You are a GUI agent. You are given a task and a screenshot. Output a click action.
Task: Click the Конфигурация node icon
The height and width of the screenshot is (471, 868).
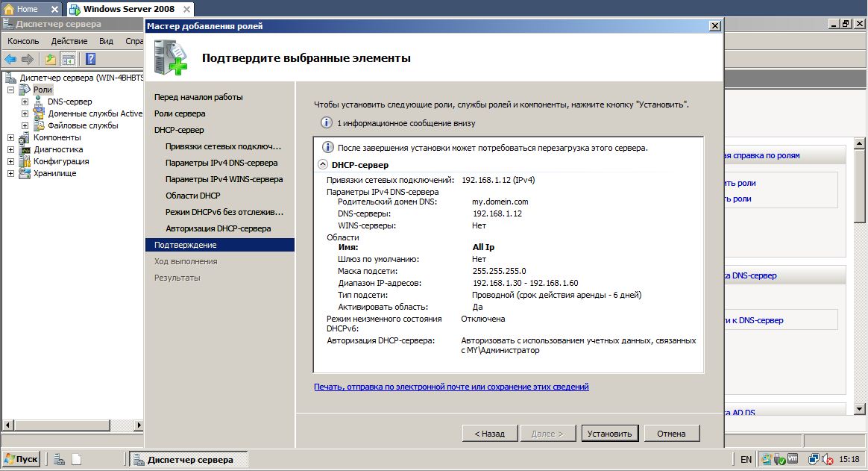click(25, 161)
